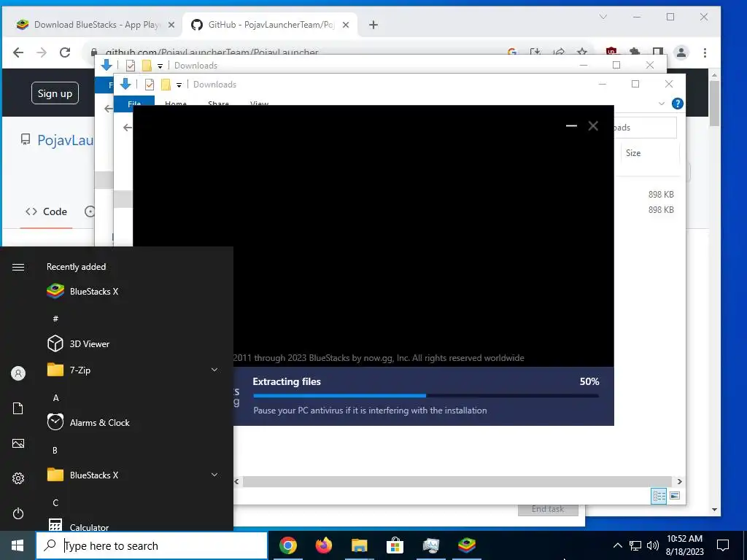Open Quick Access toolbar dropdown in front Downloads

(x=179, y=85)
